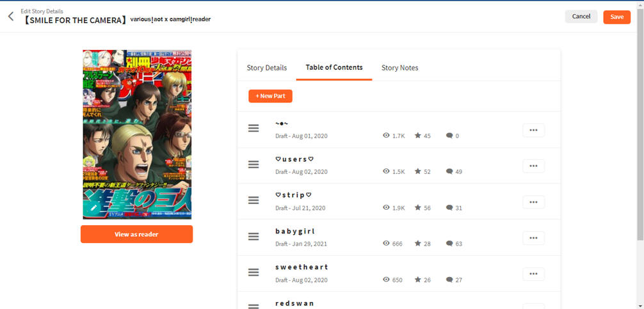This screenshot has width=644, height=309.
Task: Click the Cancel button
Action: 581,17
